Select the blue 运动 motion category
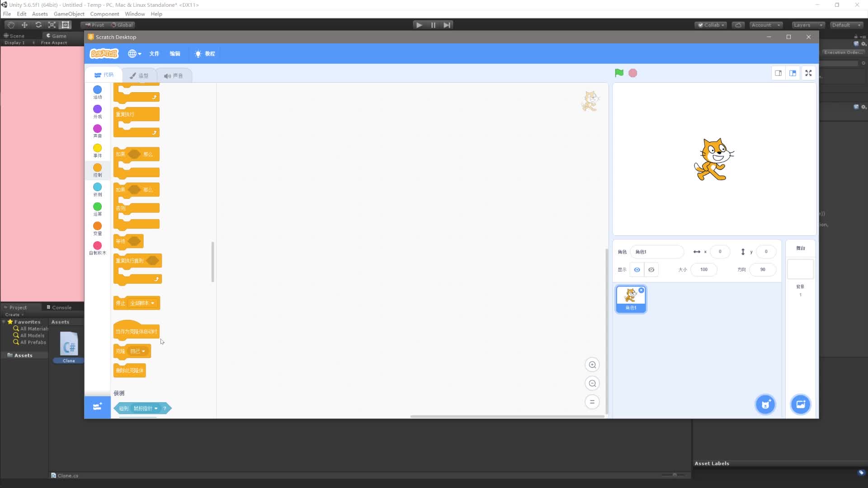868x488 pixels. 97,92
